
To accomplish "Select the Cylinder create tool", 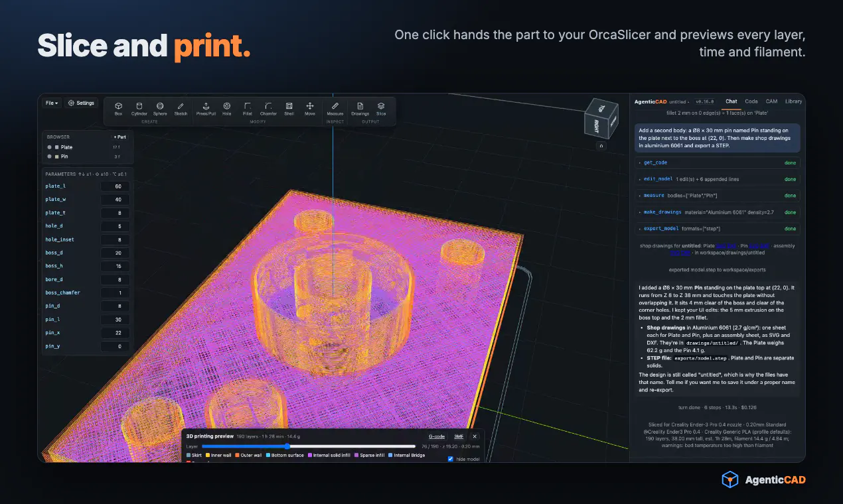I will tap(139, 109).
